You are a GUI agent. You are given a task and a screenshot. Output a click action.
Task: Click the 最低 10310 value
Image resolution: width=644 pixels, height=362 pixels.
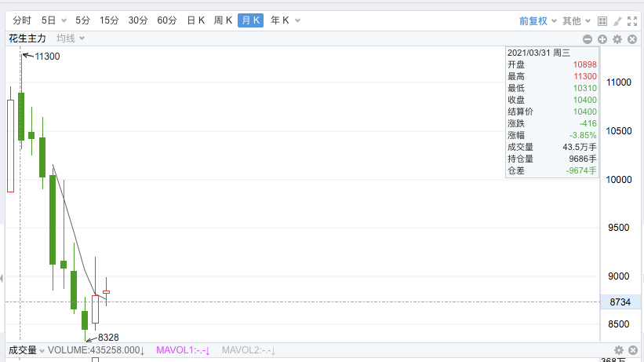tap(585, 88)
